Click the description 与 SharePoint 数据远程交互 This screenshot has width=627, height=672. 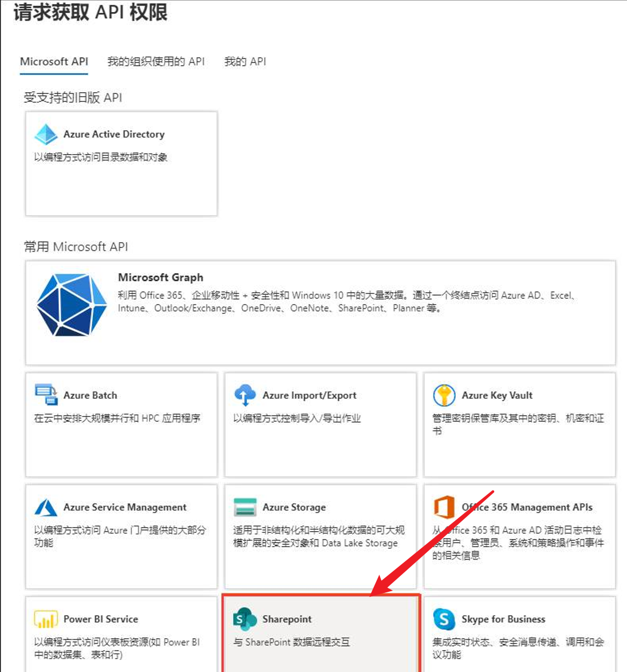coord(291,642)
